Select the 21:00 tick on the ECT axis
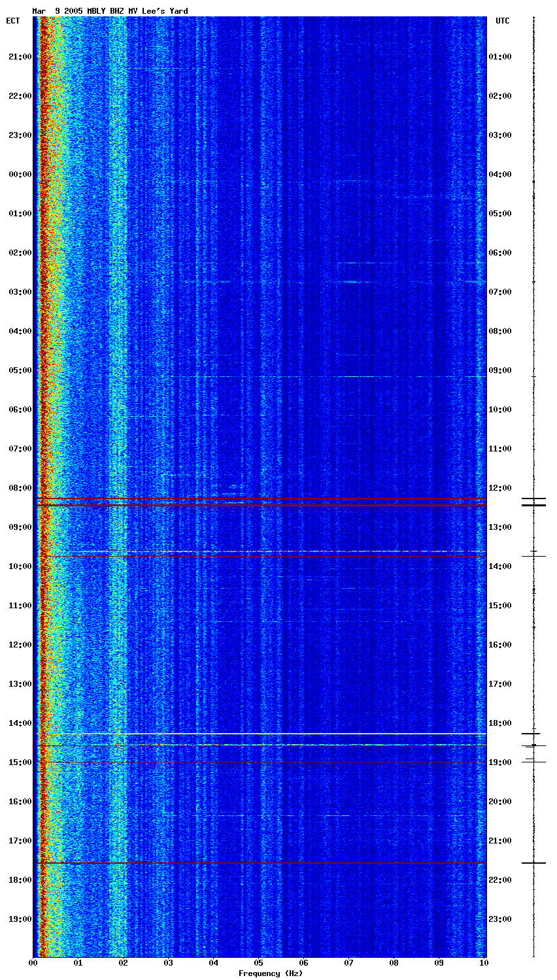The width and height of the screenshot is (557, 980). [20, 57]
